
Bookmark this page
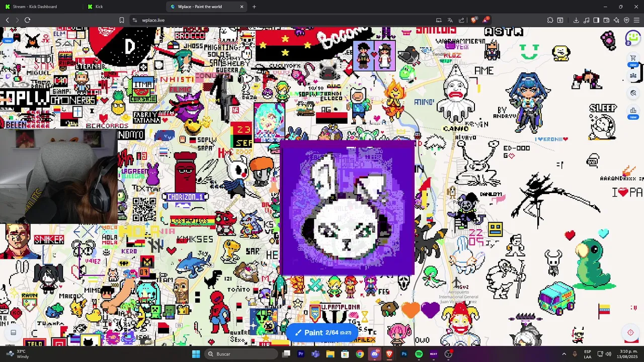(121, 20)
